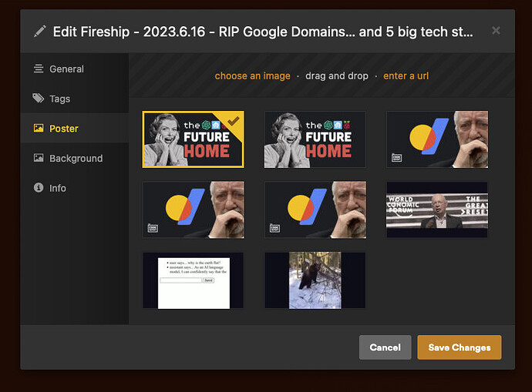Open the General settings tab
Screen dimensions: 532x392
click(x=74, y=69)
